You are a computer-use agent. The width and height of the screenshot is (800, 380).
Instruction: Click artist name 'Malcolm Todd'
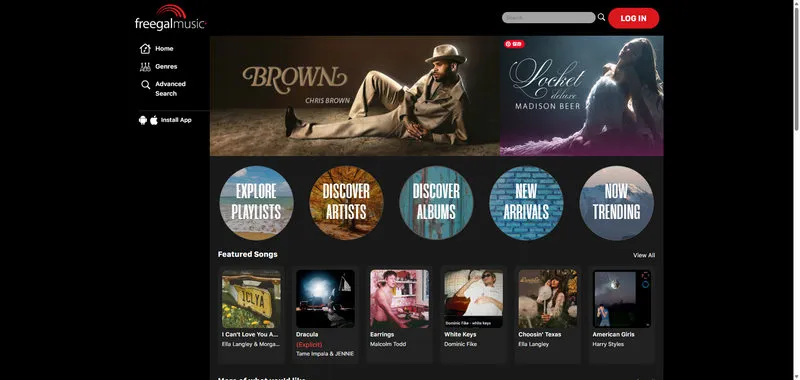click(388, 344)
